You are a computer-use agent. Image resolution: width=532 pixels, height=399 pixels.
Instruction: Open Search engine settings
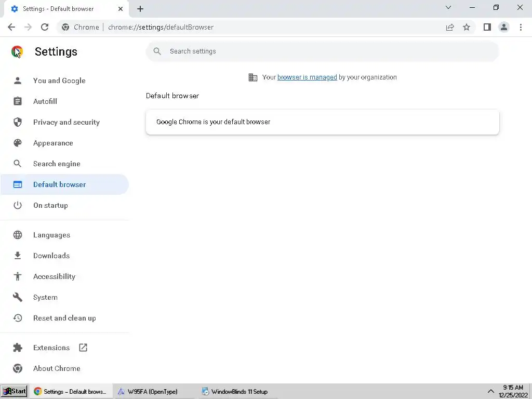coord(64,164)
